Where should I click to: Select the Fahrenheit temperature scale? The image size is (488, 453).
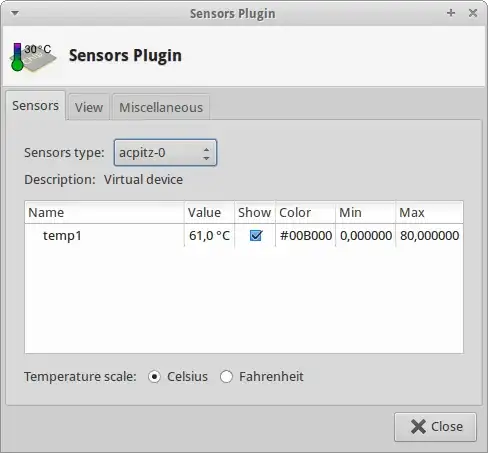[226, 377]
